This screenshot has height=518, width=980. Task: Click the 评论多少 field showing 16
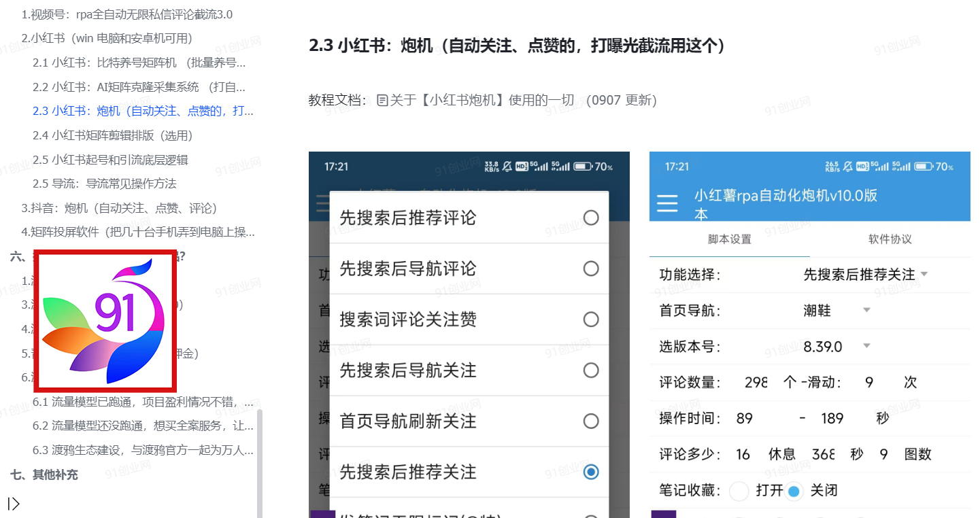click(743, 455)
